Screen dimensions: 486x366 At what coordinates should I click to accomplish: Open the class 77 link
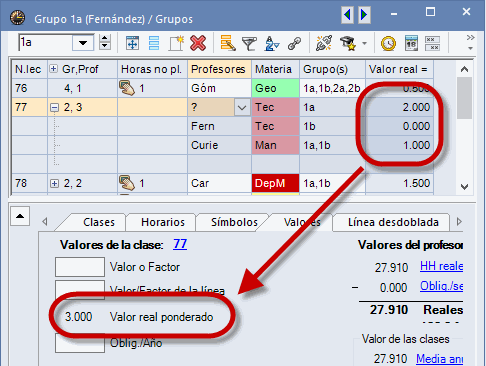click(x=180, y=244)
